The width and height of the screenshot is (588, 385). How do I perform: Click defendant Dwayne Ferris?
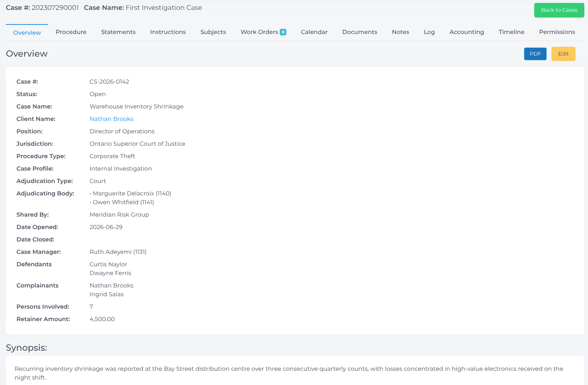pos(110,273)
